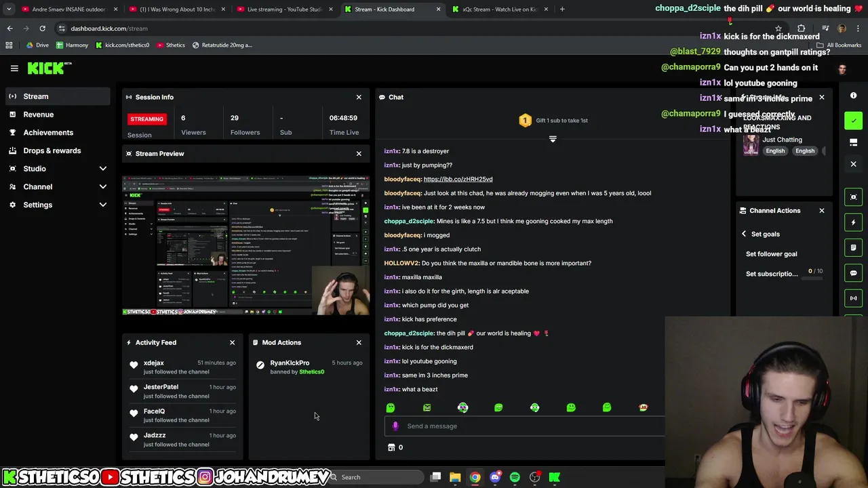The width and height of the screenshot is (868, 488).
Task: Open Spotify from the taskbar
Action: [x=515, y=477]
